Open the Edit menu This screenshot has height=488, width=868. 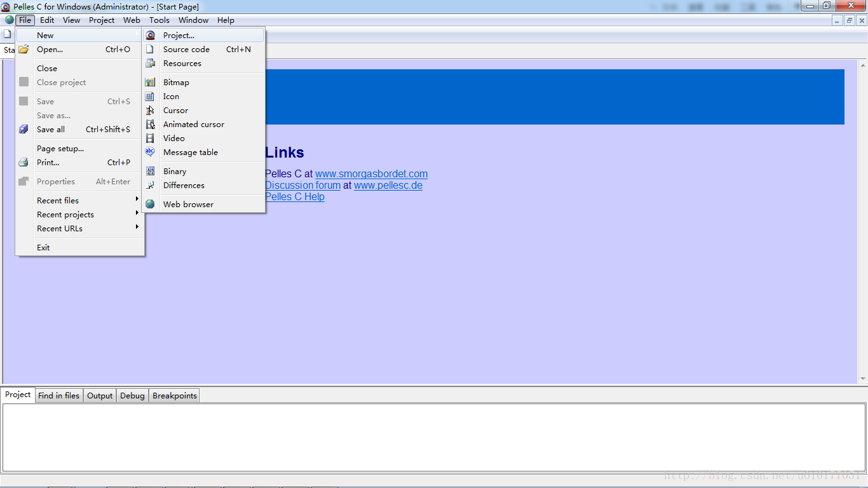(47, 20)
